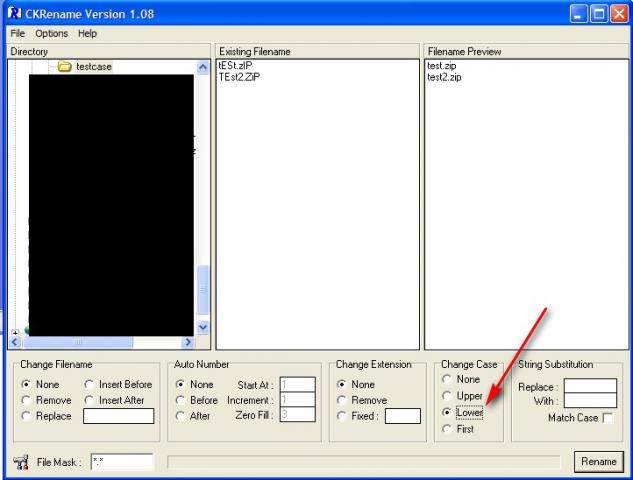The width and height of the screenshot is (633, 480).
Task: Open the Options menu
Action: click(x=52, y=34)
